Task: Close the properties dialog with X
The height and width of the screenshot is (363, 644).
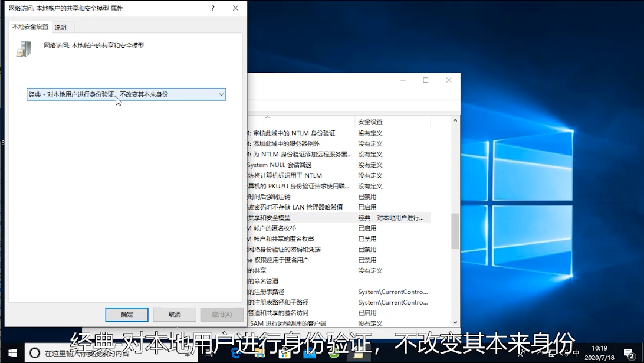Action: [x=235, y=8]
